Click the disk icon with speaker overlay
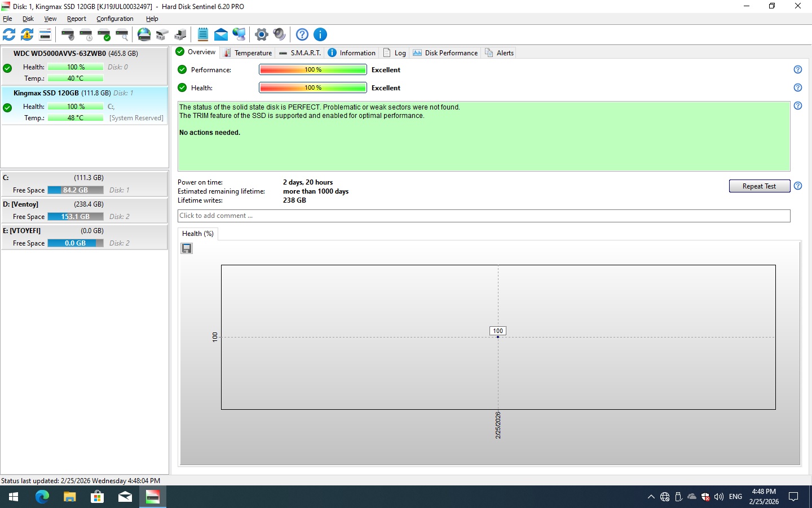The image size is (812, 508). (x=68, y=34)
